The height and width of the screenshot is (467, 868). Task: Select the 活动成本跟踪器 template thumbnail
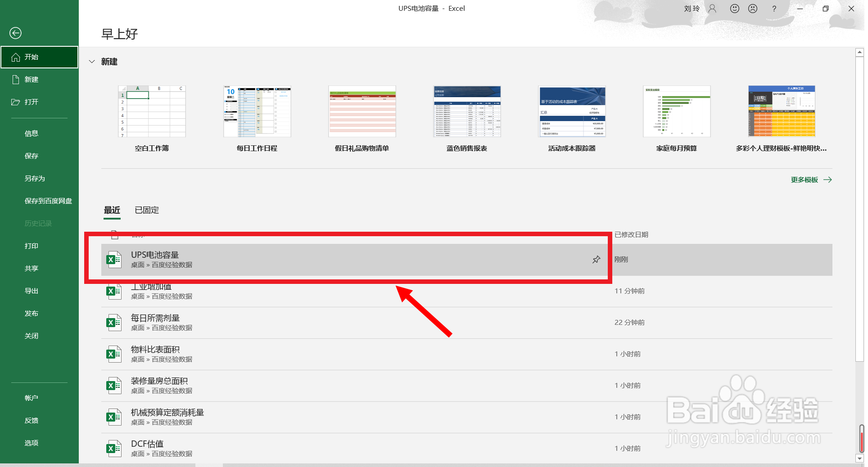572,111
